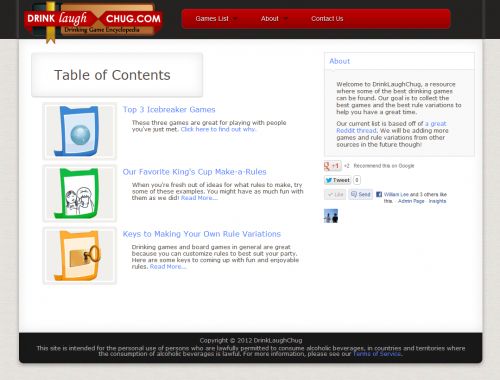Open the Terms of Service footer link

click(377, 354)
